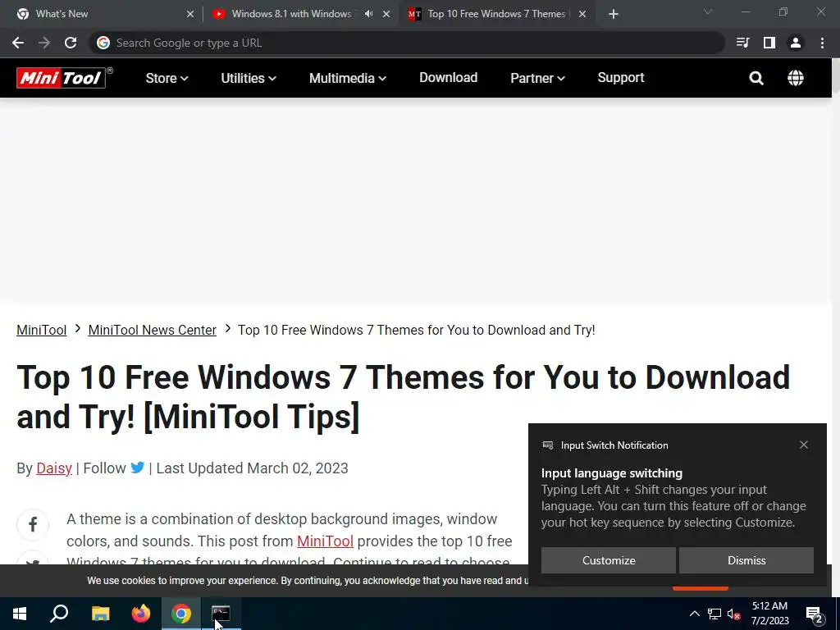Open MiniTool News Center breadcrumb link
This screenshot has width=840, height=630.
(x=152, y=330)
